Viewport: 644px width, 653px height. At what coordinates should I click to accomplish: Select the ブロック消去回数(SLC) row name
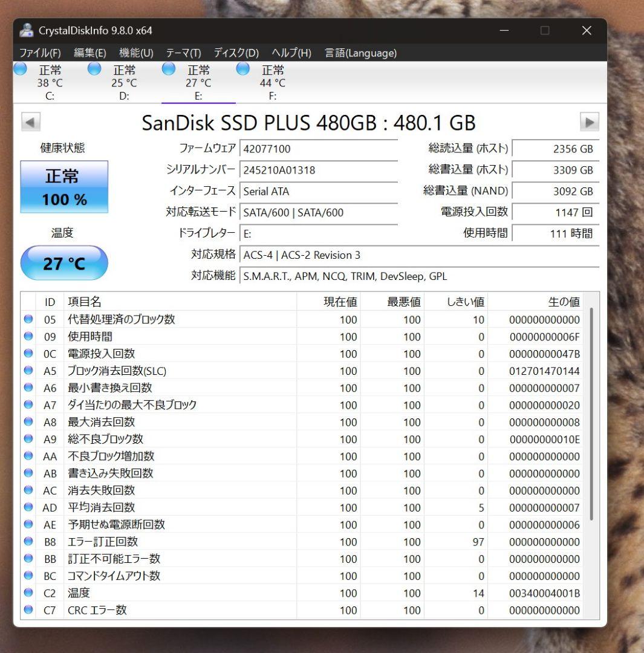(x=117, y=371)
